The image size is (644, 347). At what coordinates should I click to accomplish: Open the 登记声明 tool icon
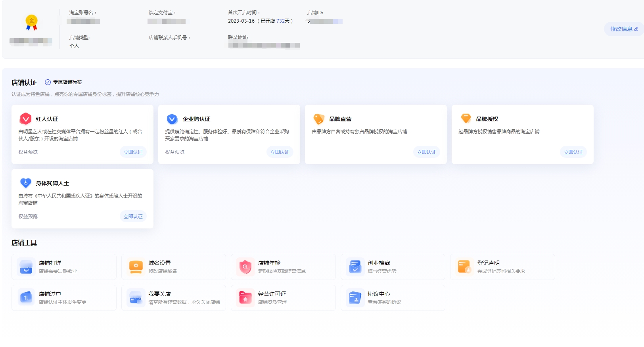tap(465, 267)
